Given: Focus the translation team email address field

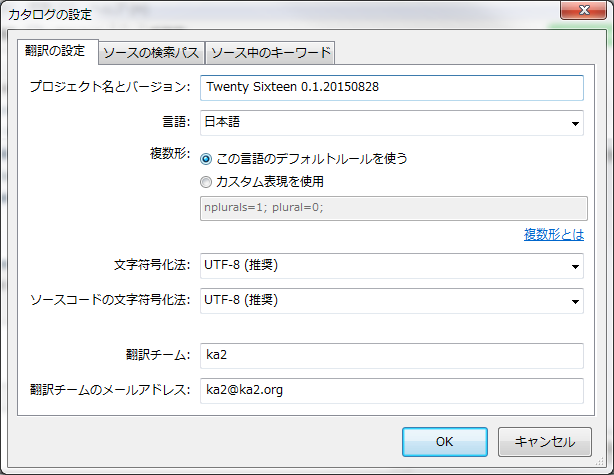Looking at the screenshot, I should 391,390.
